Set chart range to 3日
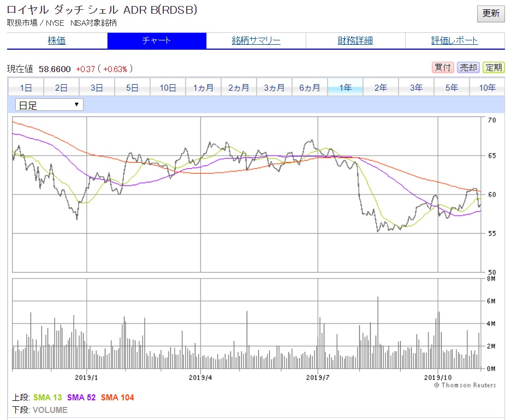511x420 pixels. (x=97, y=87)
